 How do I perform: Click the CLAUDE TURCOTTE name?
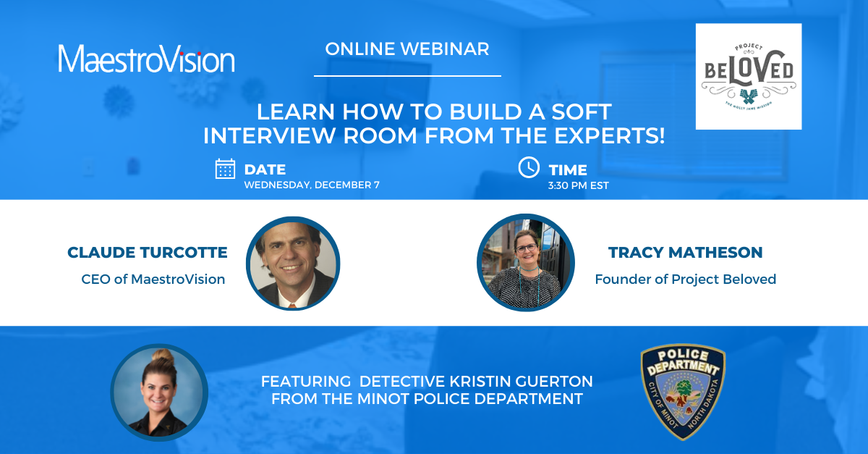click(148, 253)
